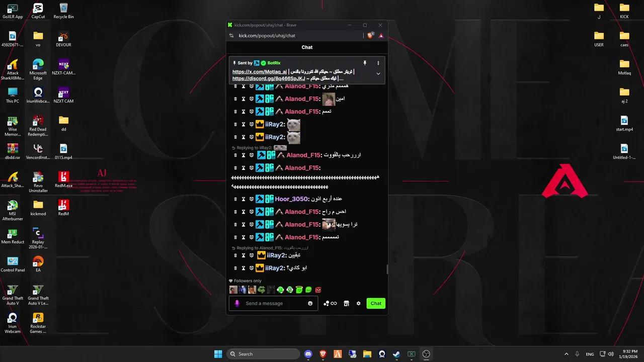Click shield icon on iiRay2 'تبقين' message
Screen dimensions: 644x362
point(252,255)
